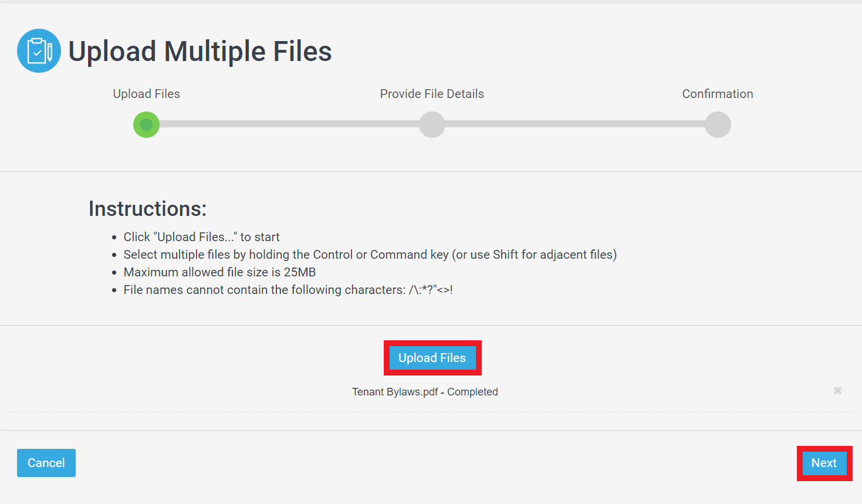Viewport: 862px width, 504px height.
Task: Click the "Upload Multiple Files" page title
Action: pos(200,51)
